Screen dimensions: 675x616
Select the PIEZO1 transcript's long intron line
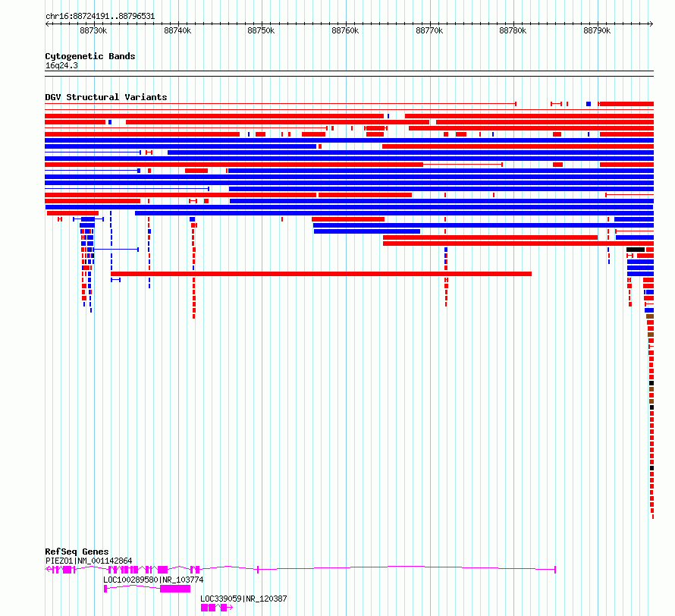pos(407,568)
